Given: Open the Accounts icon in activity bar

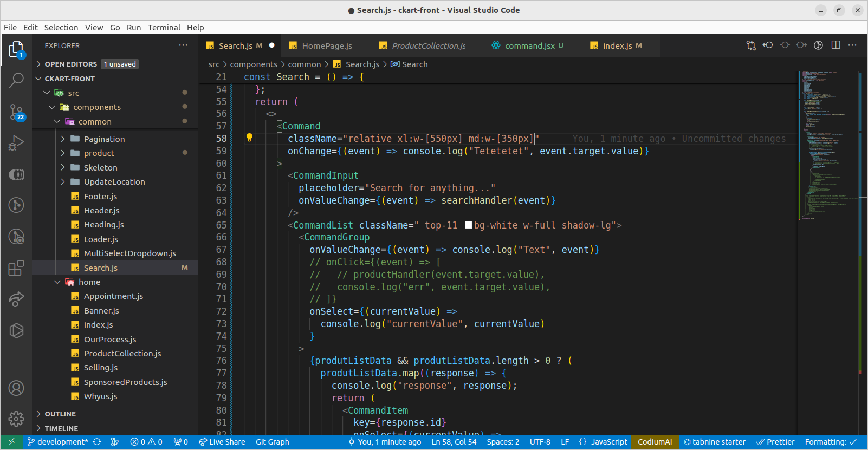Looking at the screenshot, I should click(x=16, y=388).
